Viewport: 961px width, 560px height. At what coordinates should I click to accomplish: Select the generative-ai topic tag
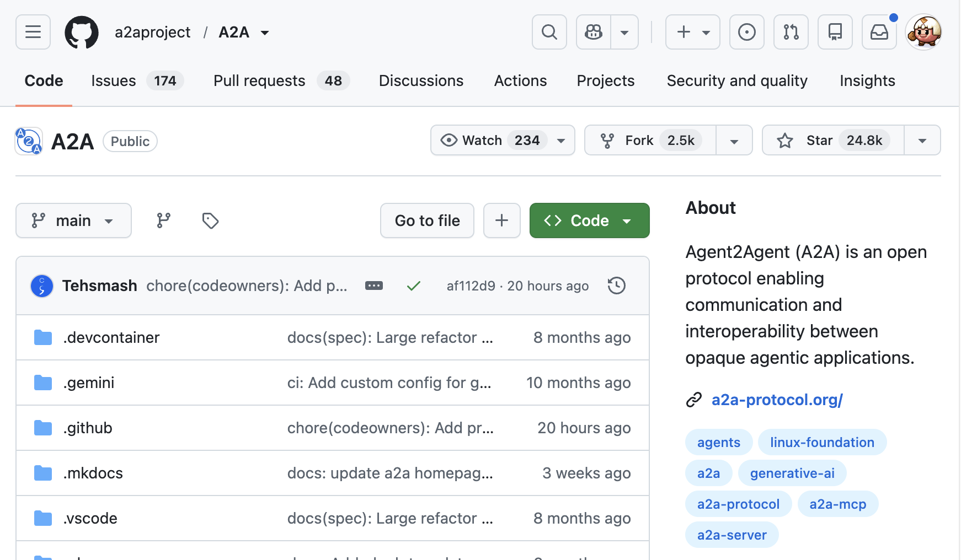pos(792,473)
